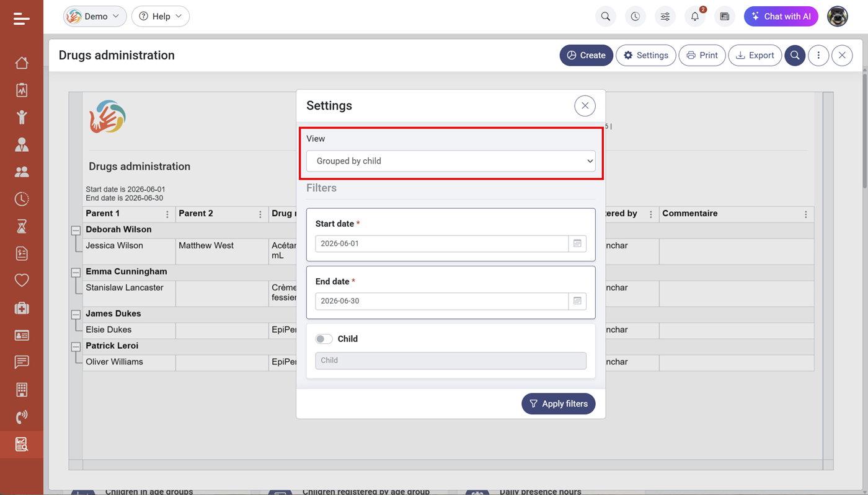Open the Demo account dropdown

[x=95, y=16]
